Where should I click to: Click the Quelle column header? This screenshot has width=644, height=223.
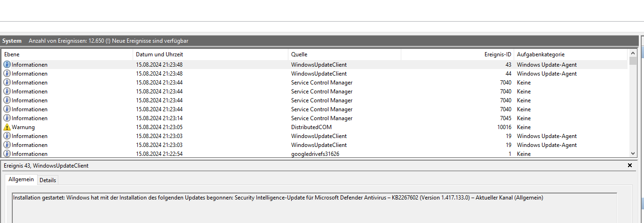(x=344, y=54)
